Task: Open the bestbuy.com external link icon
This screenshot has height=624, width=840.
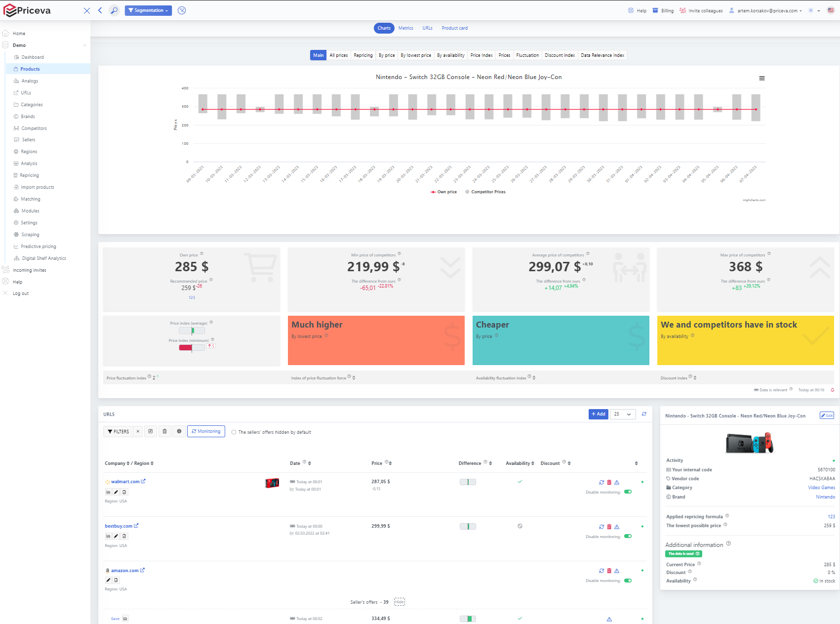Action: (136, 526)
